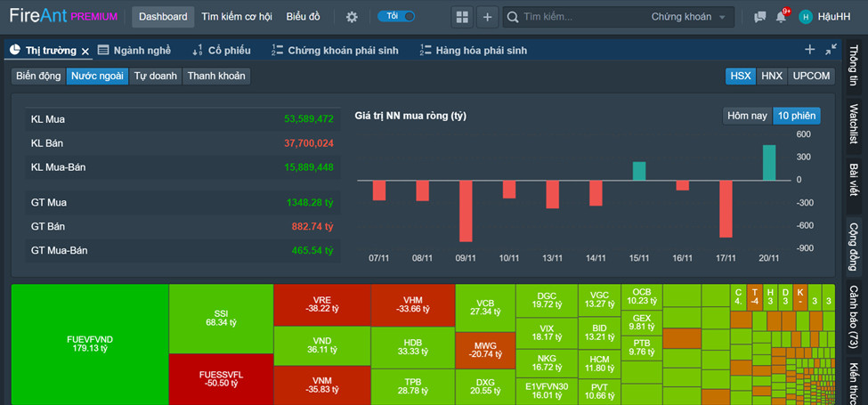Open the Tìm kiếm cơ hội menu
Viewport: 868px width, 405px height.
(237, 17)
